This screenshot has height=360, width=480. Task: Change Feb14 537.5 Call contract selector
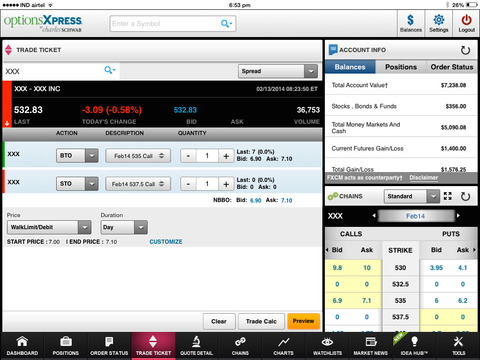coord(138,184)
